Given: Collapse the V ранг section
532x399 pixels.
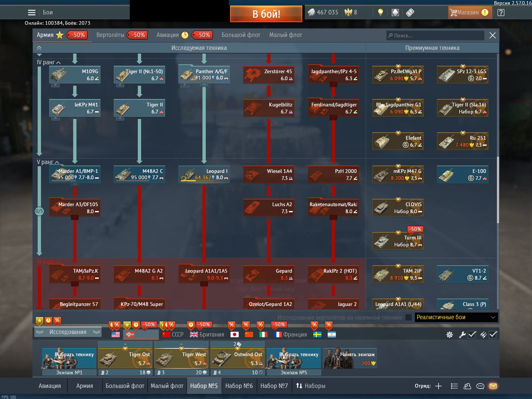Looking at the screenshot, I should [x=48, y=162].
